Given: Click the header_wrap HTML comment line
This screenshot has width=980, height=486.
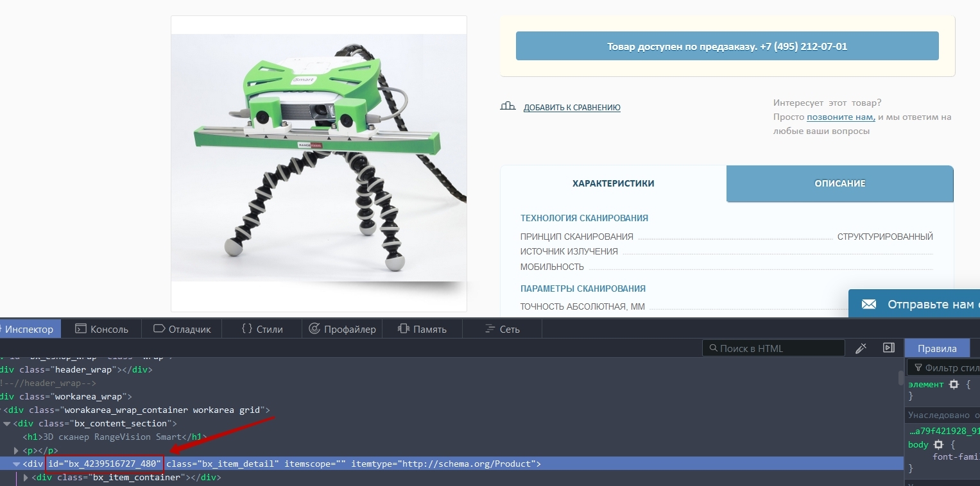Looking at the screenshot, I should [48, 383].
